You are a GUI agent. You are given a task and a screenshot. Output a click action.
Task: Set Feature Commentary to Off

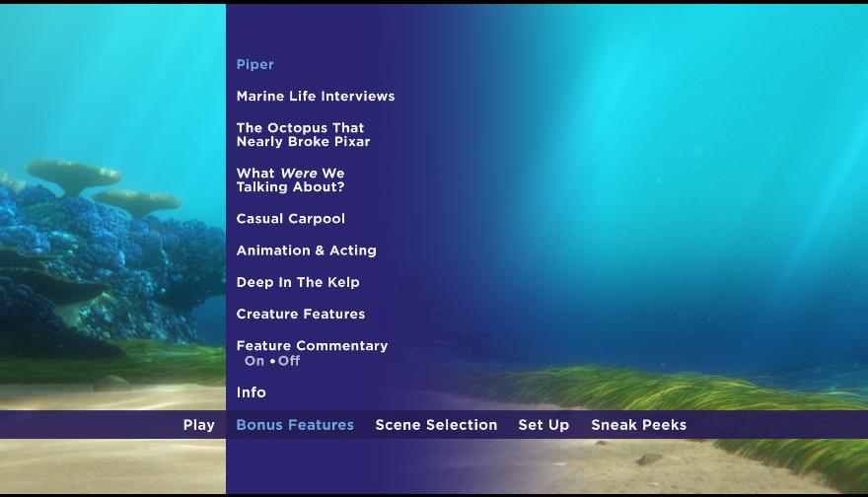coord(288,361)
